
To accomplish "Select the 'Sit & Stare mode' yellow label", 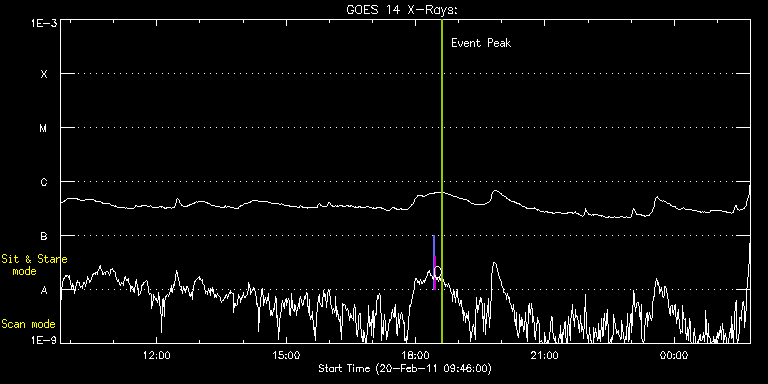I will click(x=34, y=265).
